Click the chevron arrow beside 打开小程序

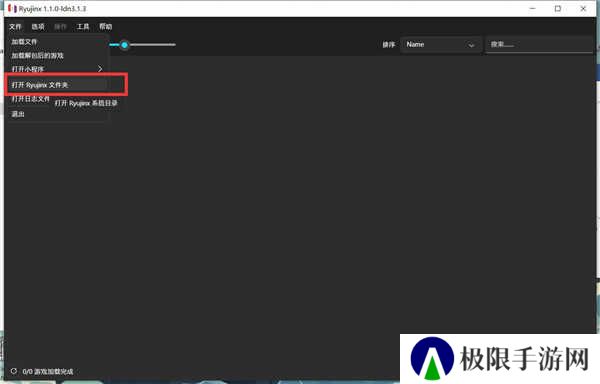click(x=100, y=69)
